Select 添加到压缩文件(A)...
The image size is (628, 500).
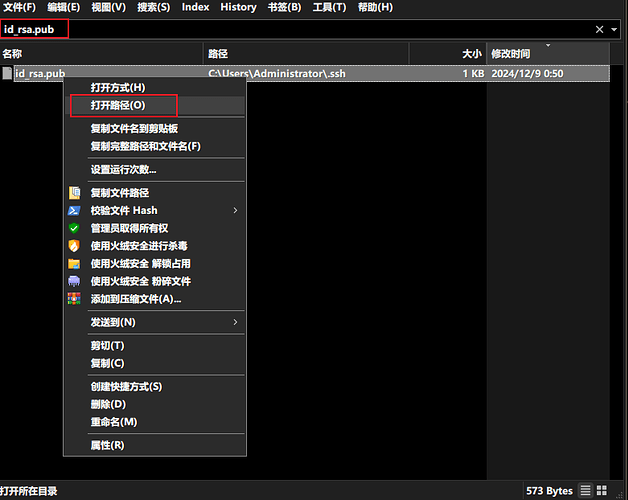coord(155,299)
